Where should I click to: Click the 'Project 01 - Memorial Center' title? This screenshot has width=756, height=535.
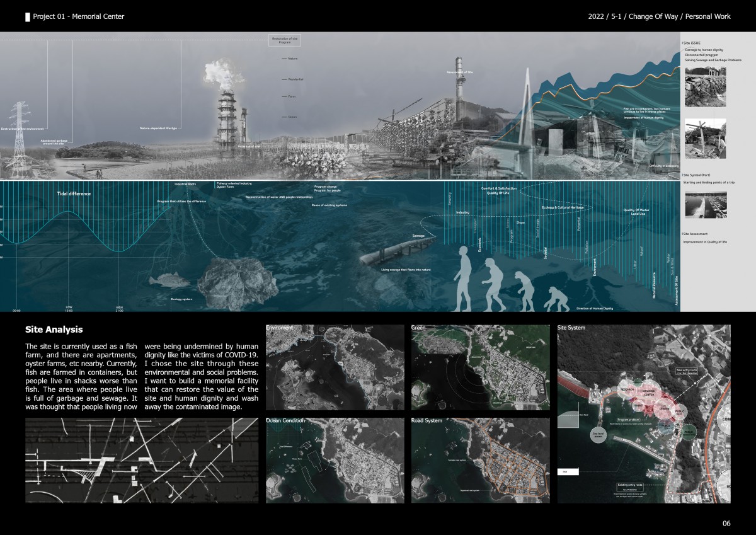[78, 16]
